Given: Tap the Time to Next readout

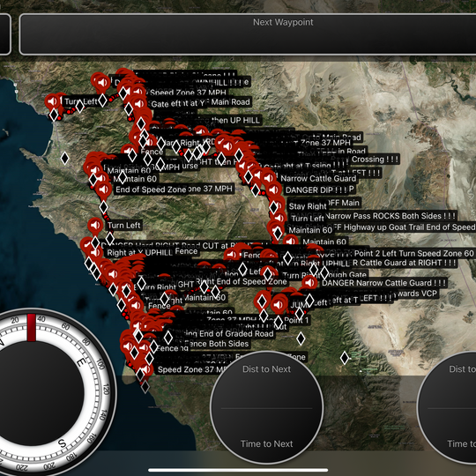Looking at the screenshot, I should [266, 443].
